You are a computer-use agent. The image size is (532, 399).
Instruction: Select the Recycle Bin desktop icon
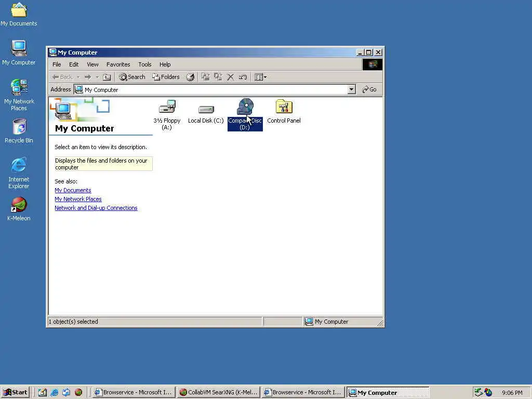click(19, 131)
